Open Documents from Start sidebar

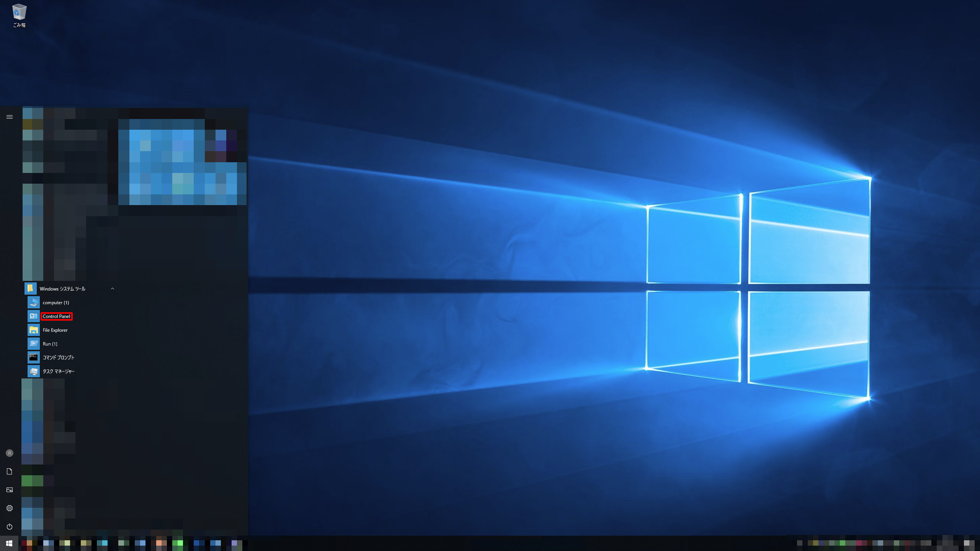[10, 471]
